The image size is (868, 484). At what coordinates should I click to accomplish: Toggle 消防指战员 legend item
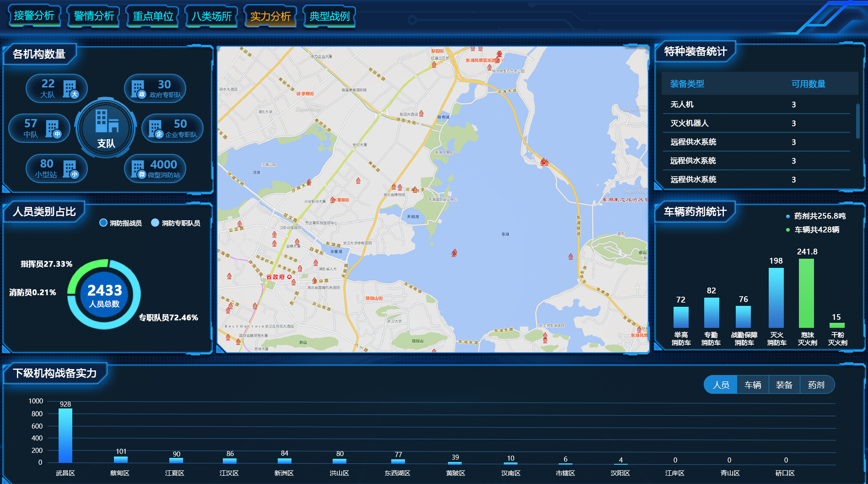[120, 223]
